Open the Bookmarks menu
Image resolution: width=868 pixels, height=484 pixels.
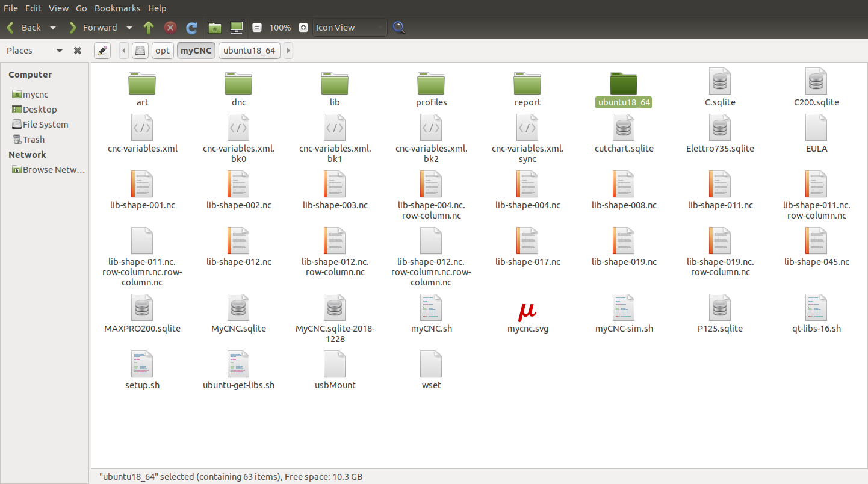(117, 8)
